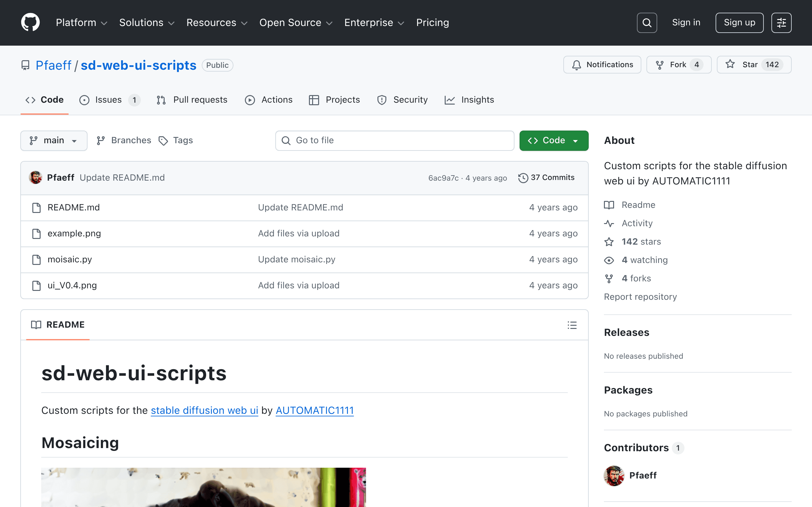Open the Insights tab

point(469,100)
